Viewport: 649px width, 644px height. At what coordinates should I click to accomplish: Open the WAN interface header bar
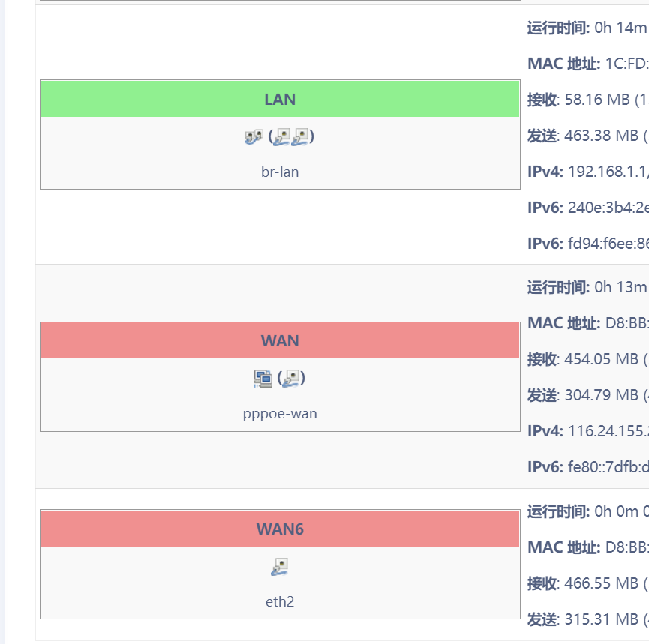tap(279, 340)
